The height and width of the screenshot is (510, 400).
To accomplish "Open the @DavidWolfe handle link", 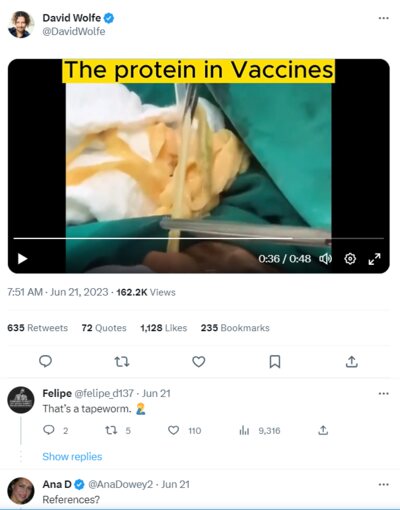I will (74, 31).
